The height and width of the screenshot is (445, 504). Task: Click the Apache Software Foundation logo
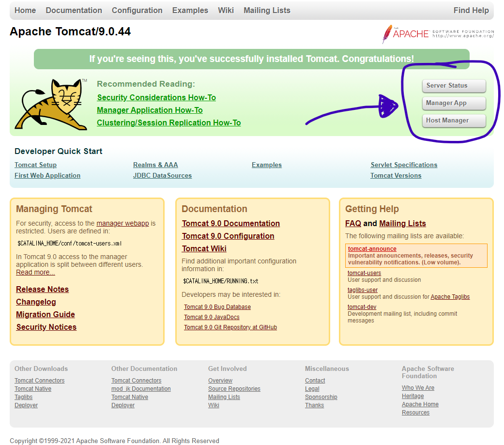pos(438,34)
